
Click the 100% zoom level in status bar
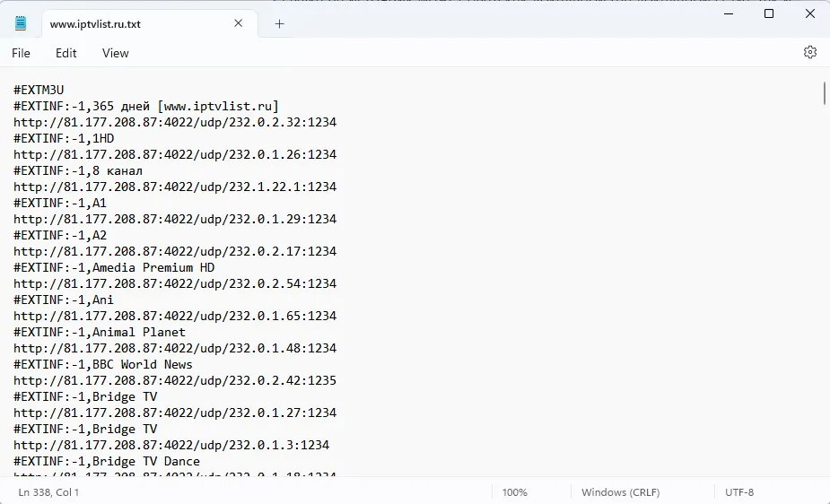[x=514, y=492]
